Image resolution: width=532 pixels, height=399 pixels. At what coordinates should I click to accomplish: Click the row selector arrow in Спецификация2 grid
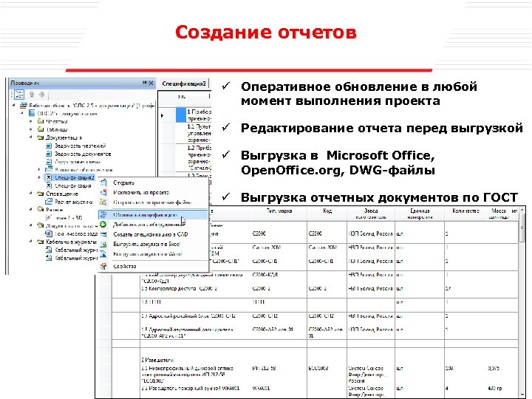coord(162,115)
